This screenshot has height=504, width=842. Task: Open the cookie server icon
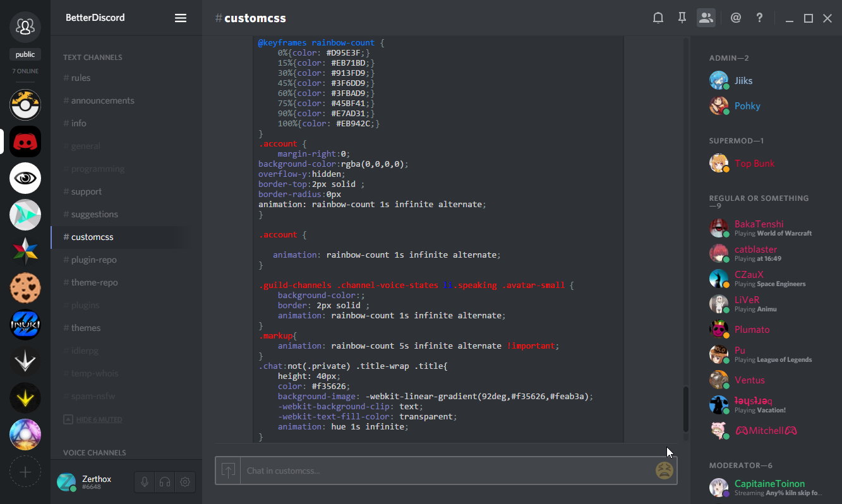pos(25,288)
